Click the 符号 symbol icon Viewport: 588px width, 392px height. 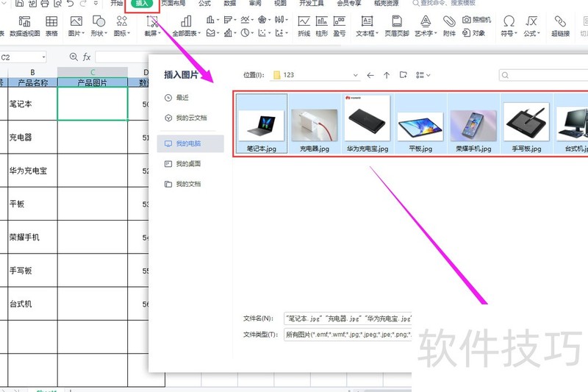pos(508,26)
